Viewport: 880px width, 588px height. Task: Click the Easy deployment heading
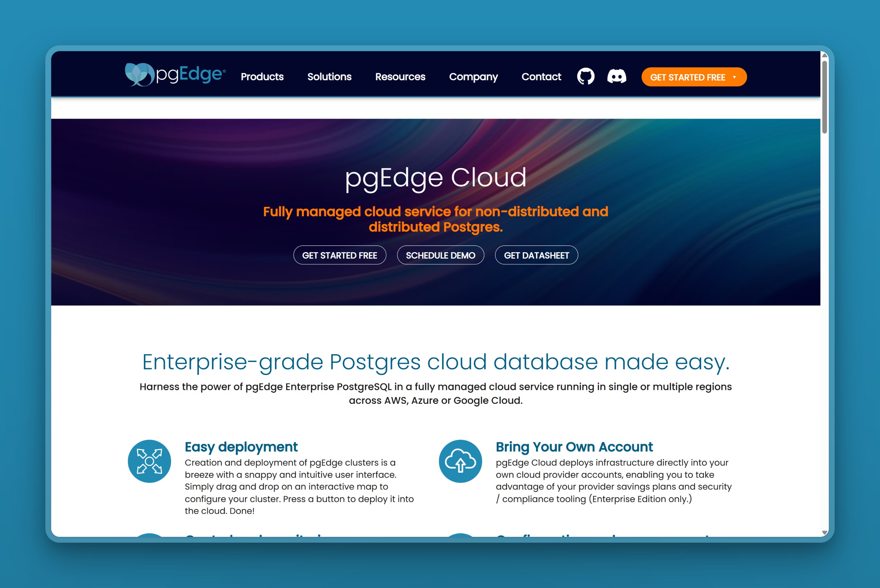pos(241,447)
